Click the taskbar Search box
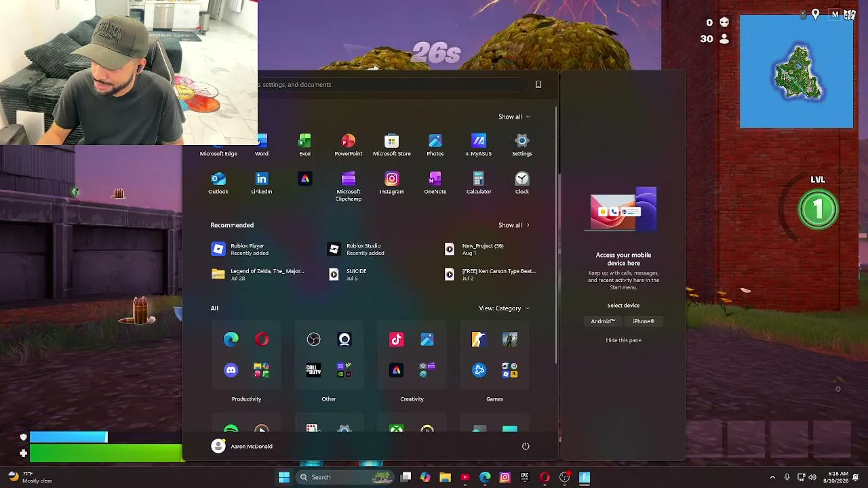 pos(345,477)
